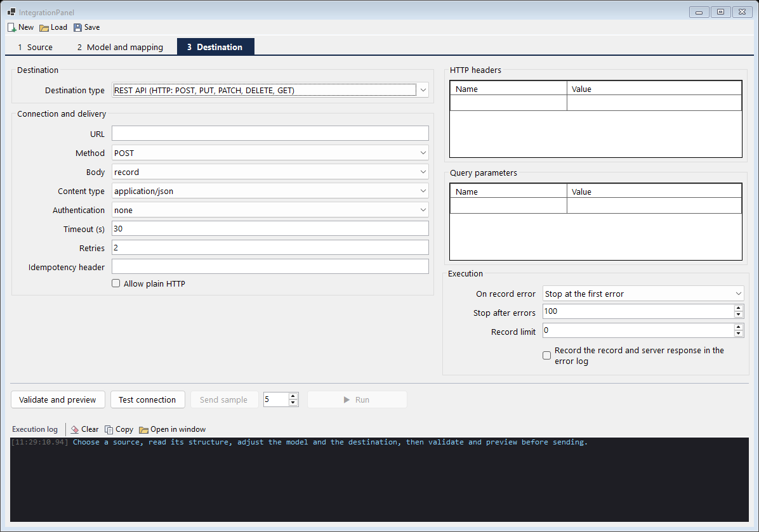This screenshot has width=759, height=532.
Task: Click into the URL input field
Action: pyautogui.click(x=270, y=134)
